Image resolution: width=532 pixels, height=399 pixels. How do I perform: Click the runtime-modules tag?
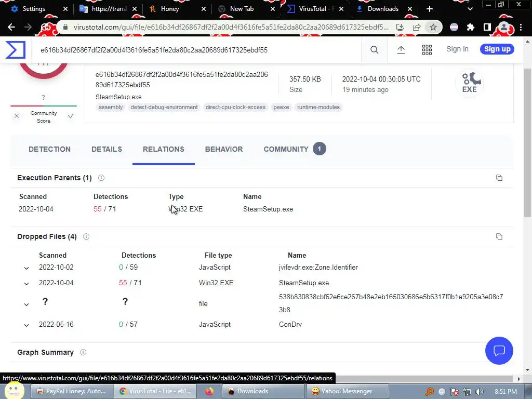click(318, 107)
